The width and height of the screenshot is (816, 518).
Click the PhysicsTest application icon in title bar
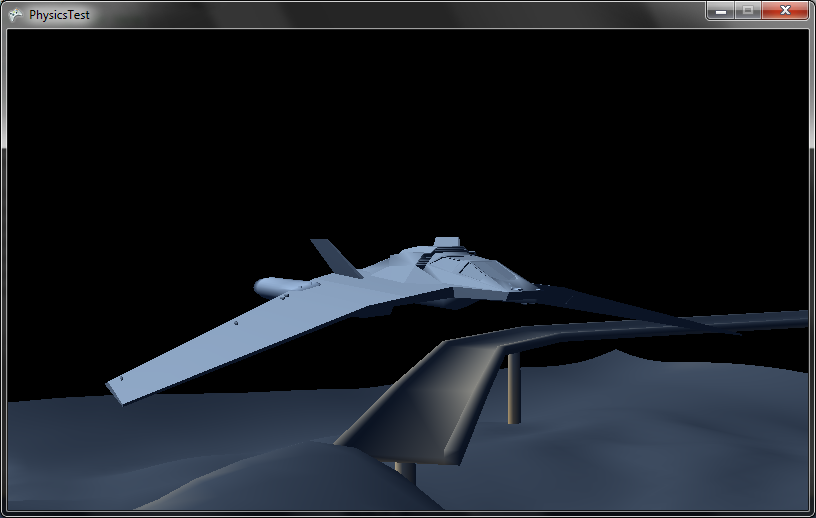point(15,14)
